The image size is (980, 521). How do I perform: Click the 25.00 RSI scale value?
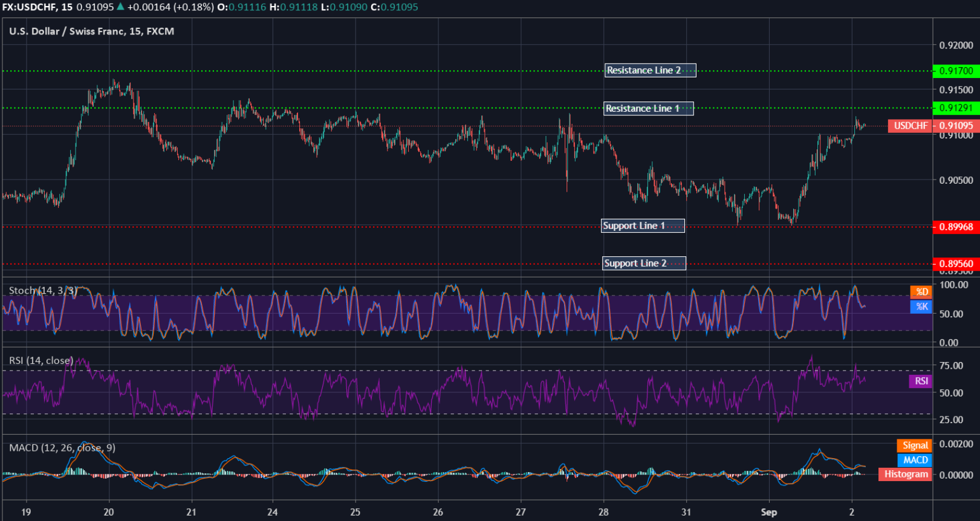pos(952,419)
